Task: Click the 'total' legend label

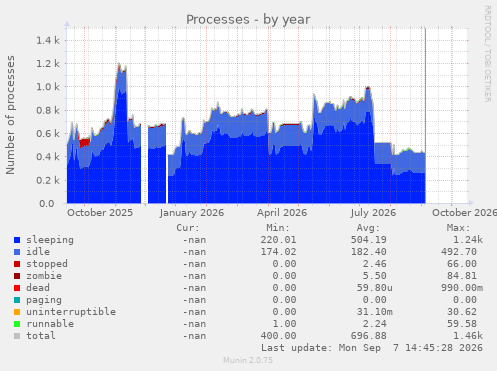Action: pos(41,336)
